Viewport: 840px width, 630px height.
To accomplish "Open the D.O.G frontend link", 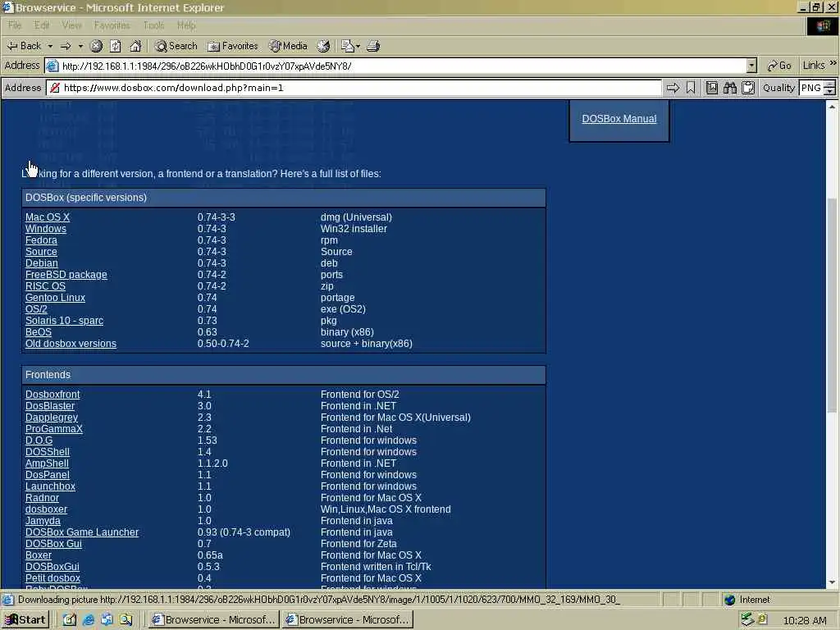I will [39, 441].
